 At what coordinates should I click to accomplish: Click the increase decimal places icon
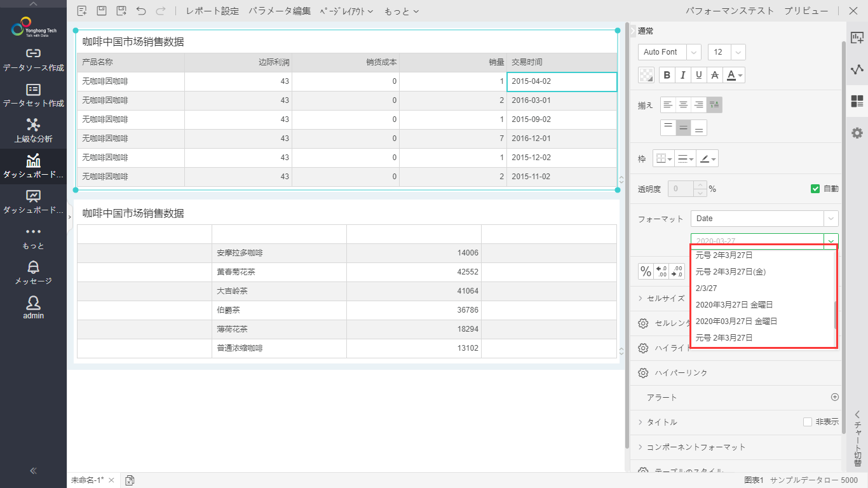pos(661,271)
